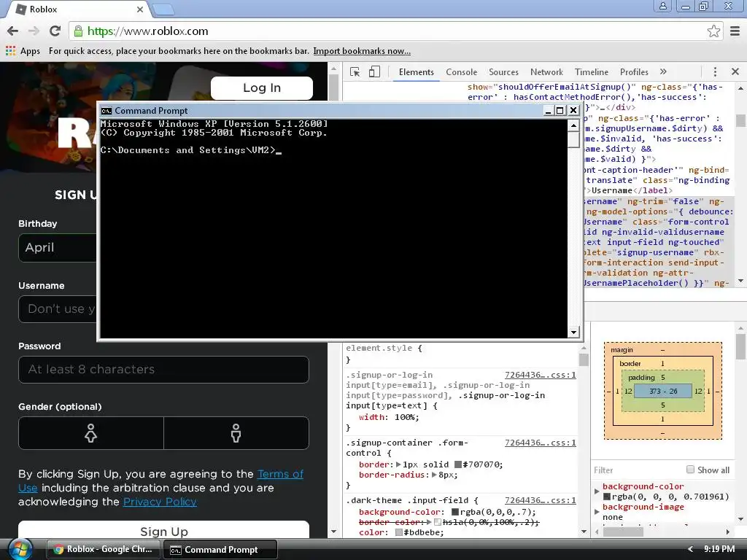Viewport: 747px width, 560px height.
Task: Click the rgba(0,0,0,.7) background color swatch
Action: point(455,512)
